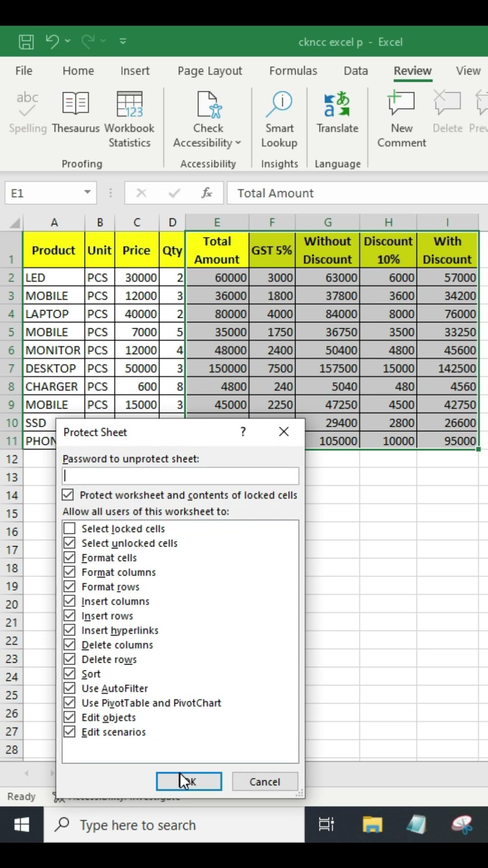Switch to the Insert tab
Viewport: 488px width, 868px height.
click(135, 71)
